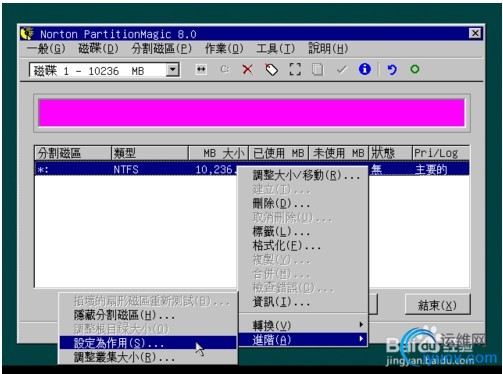Open the 作業(O) menu
The width and height of the screenshot is (503, 374).
click(224, 49)
